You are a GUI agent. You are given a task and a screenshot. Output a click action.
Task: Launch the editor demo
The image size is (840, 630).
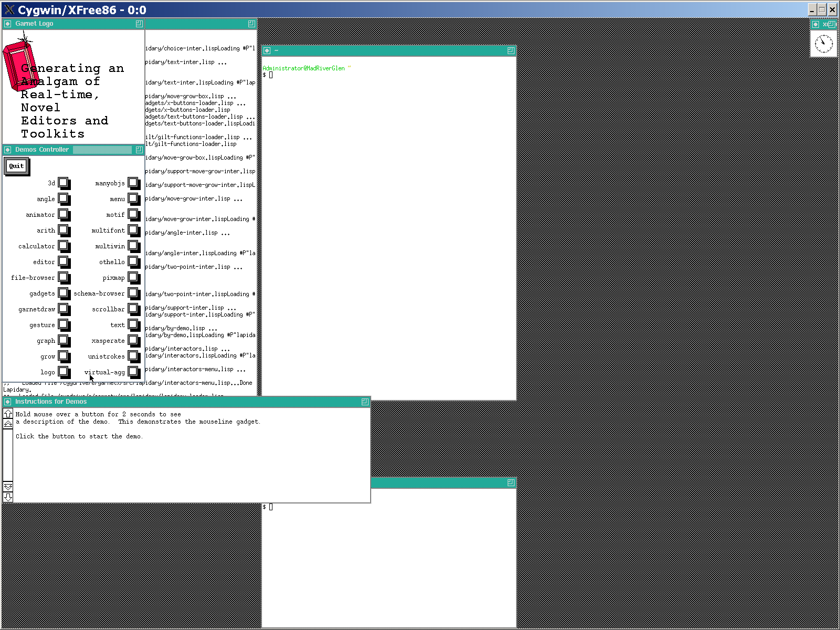(x=64, y=262)
